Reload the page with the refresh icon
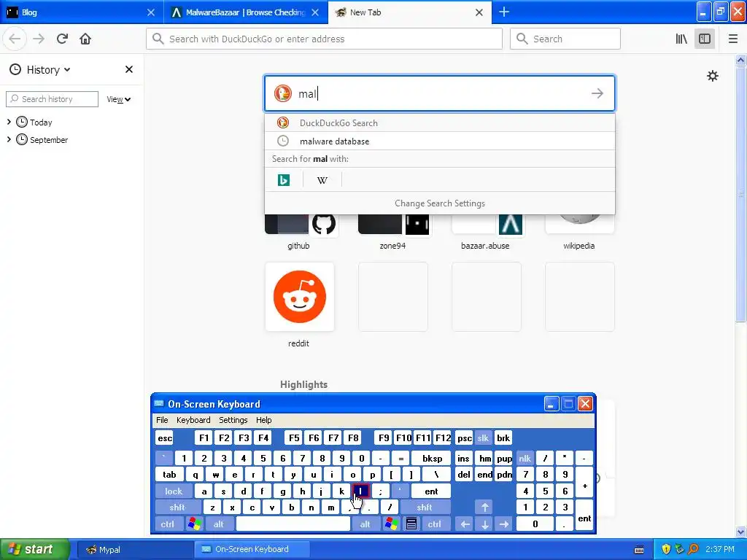Screen dimensions: 747x560 [62, 39]
